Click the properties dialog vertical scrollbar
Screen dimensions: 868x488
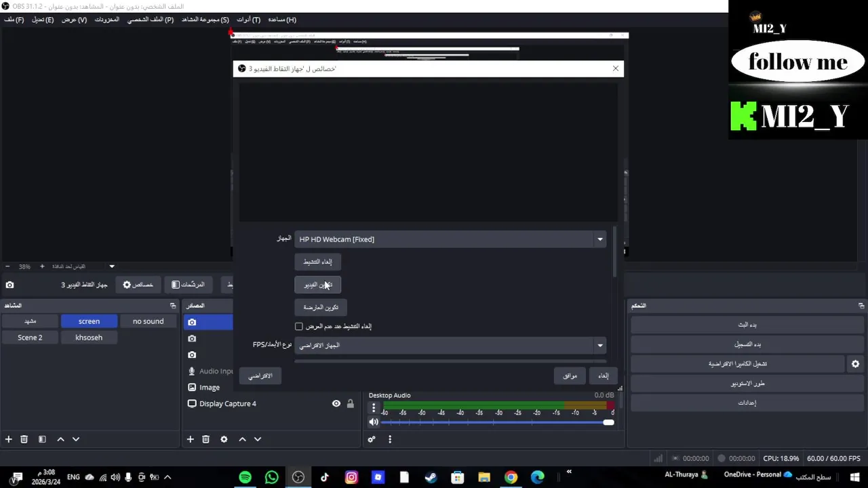(x=615, y=253)
